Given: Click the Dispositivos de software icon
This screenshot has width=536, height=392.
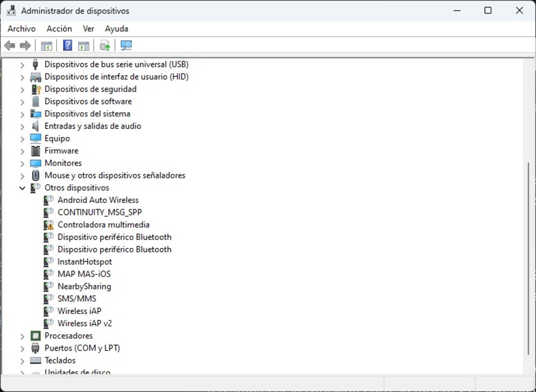Looking at the screenshot, I should (35, 102).
